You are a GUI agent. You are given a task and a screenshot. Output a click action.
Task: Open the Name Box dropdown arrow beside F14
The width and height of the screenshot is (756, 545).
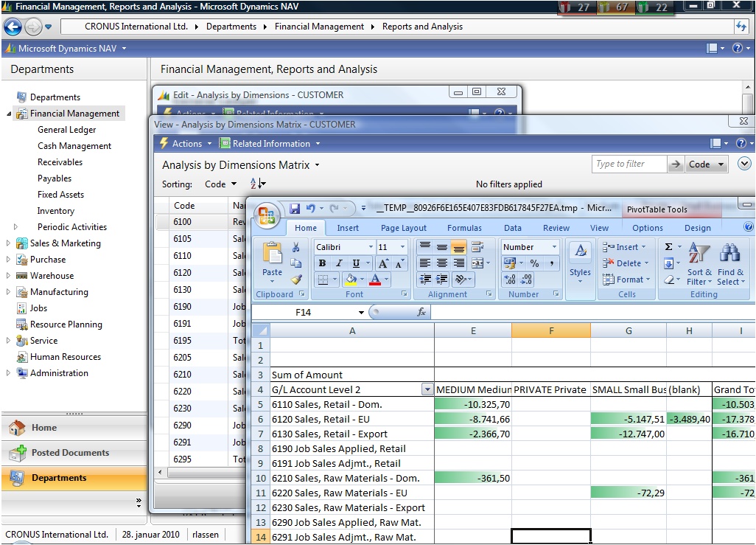coord(361,313)
